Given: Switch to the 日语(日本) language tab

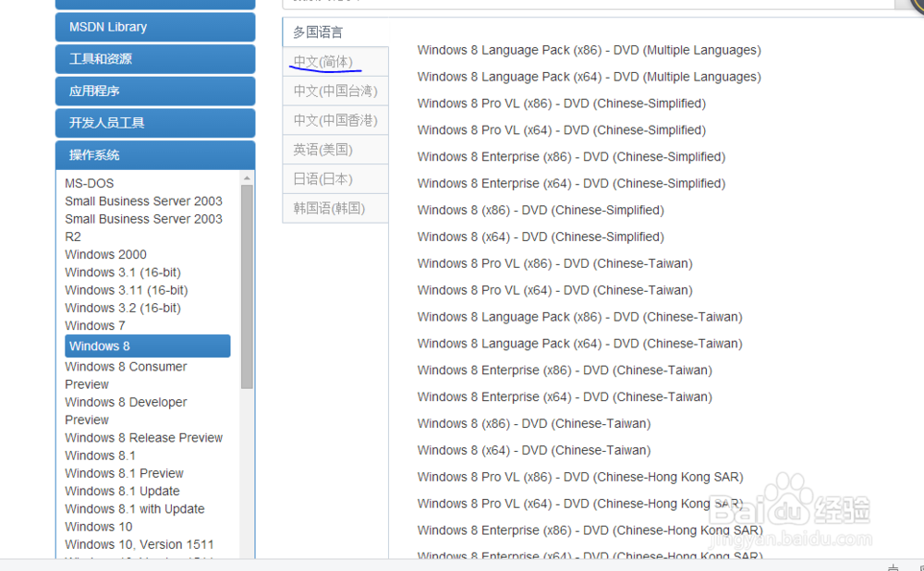Looking at the screenshot, I should 335,178.
